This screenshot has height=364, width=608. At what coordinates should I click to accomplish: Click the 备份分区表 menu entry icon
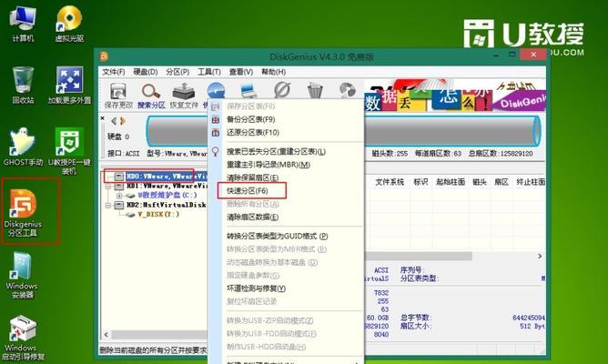(216, 119)
